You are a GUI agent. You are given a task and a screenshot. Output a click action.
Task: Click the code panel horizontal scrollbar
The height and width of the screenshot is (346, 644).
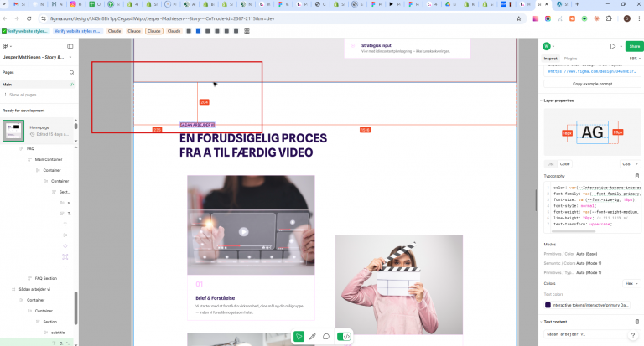574,231
